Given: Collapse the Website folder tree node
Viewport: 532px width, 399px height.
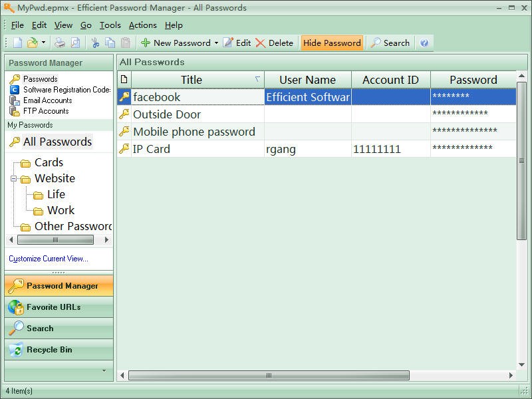Looking at the screenshot, I should click(x=13, y=178).
